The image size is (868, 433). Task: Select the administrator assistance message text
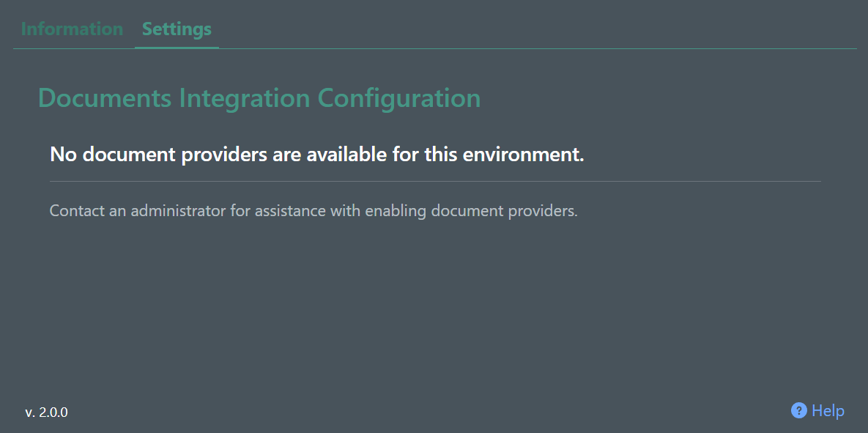coord(314,210)
